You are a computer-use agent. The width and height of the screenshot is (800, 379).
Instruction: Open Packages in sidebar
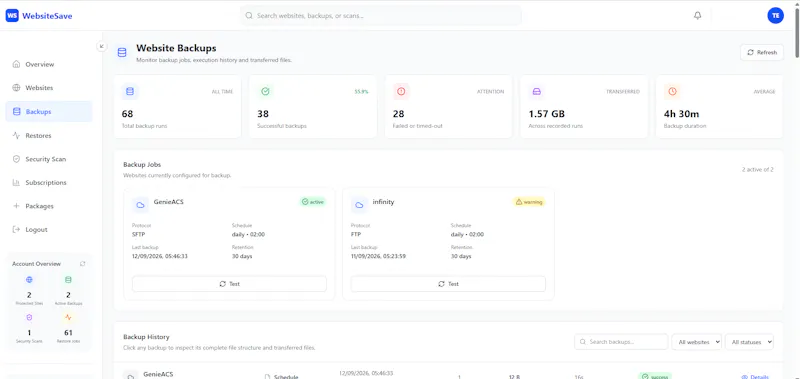click(49, 206)
